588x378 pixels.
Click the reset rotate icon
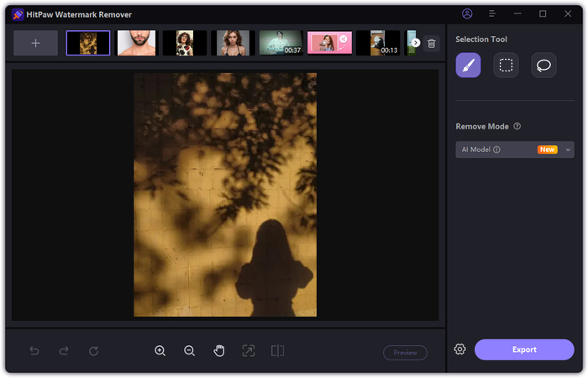[x=93, y=351]
